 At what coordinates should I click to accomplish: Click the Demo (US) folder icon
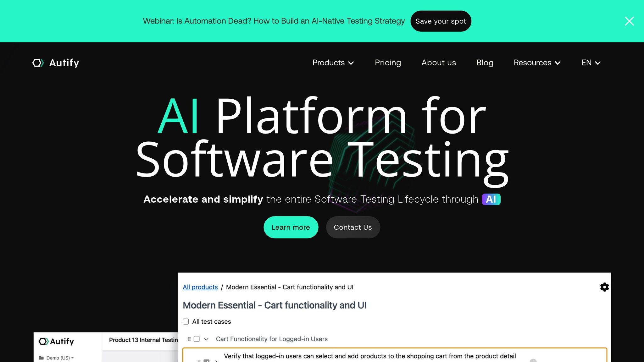pyautogui.click(x=41, y=358)
